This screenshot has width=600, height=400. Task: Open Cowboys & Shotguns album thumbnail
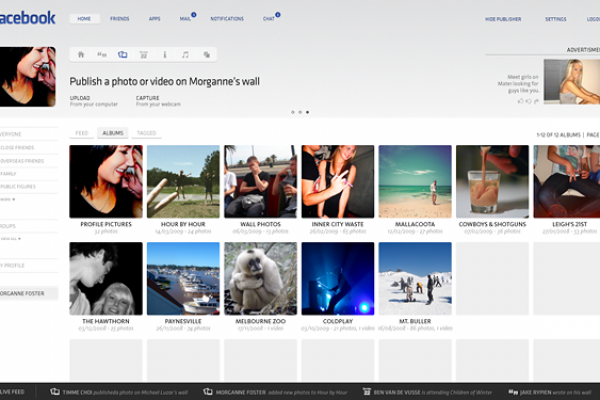(492, 181)
